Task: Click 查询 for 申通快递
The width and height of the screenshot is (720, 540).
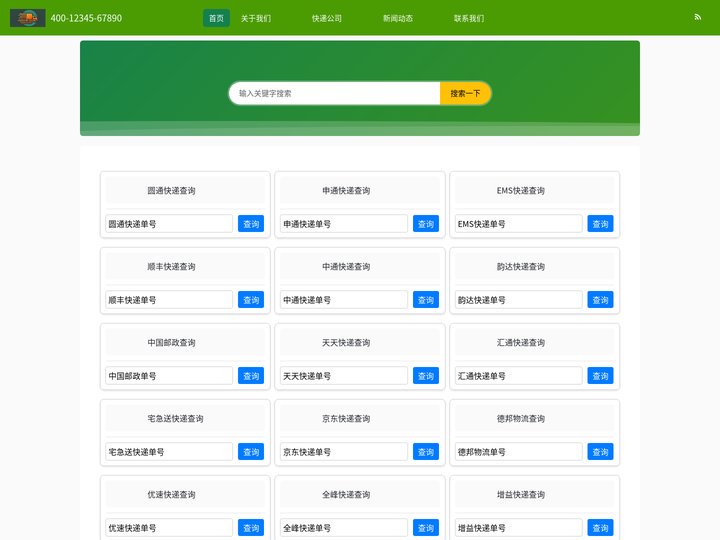Action: [426, 224]
